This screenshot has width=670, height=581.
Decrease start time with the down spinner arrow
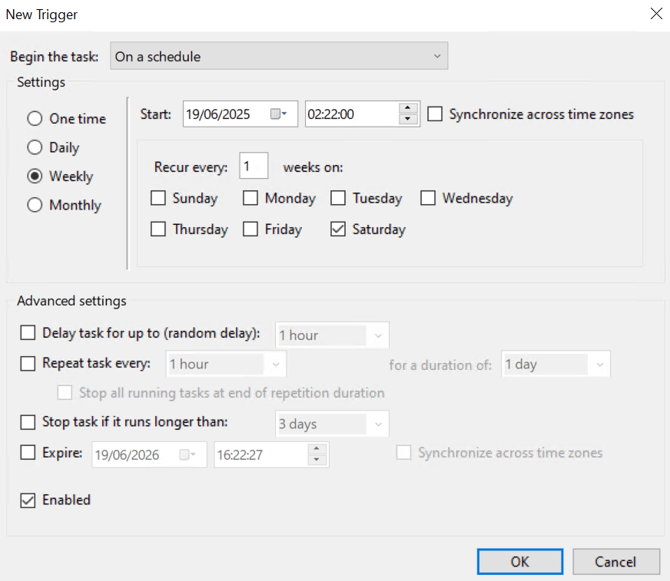coord(408,119)
